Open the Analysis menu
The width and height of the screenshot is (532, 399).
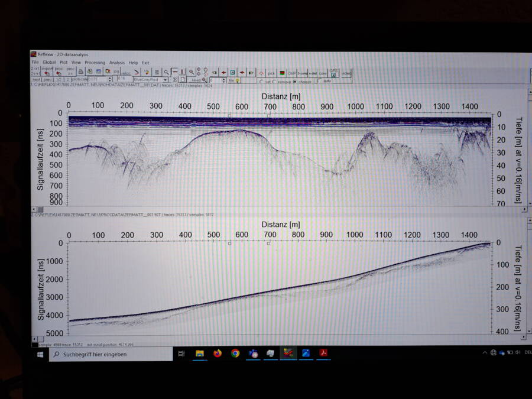tap(116, 62)
